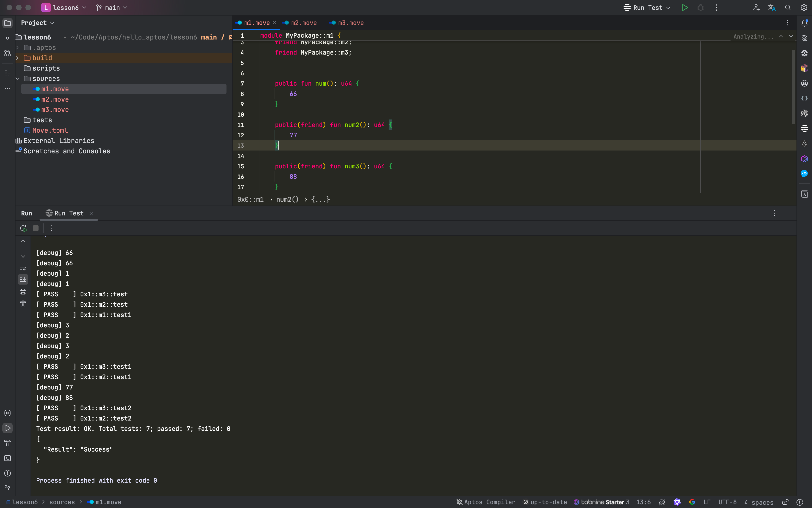812x508 pixels.
Task: Jump down the stack trace arrow
Action: (x=23, y=255)
